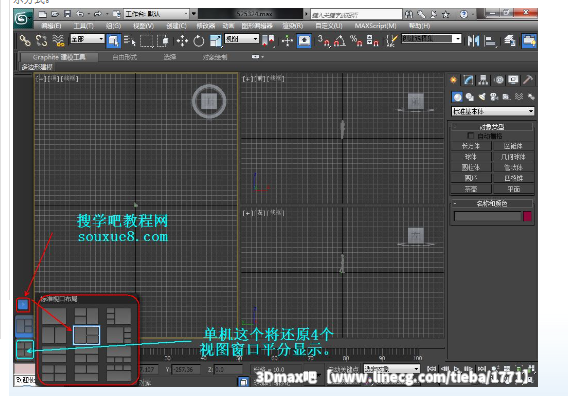
Task: Click the help question mark icon
Action: (x=463, y=14)
